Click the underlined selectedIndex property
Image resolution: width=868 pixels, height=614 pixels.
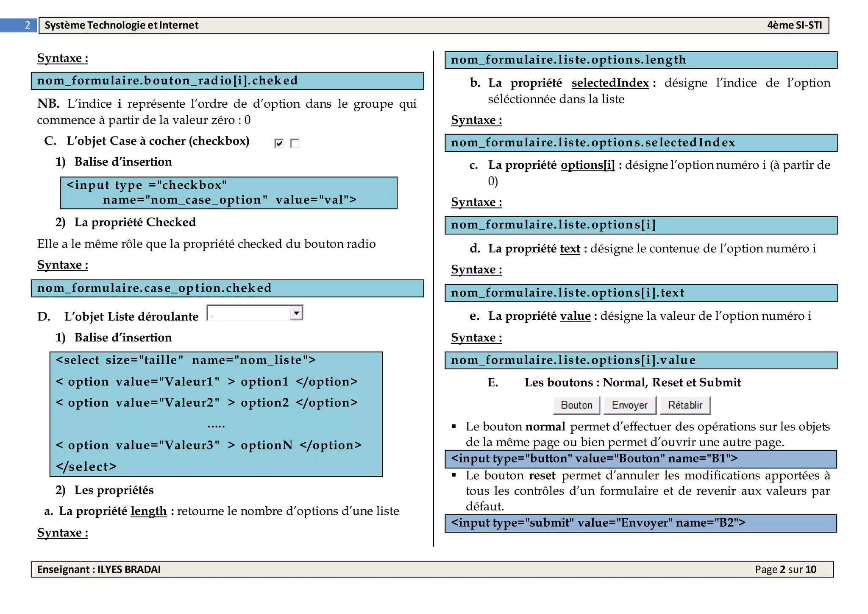click(x=610, y=83)
